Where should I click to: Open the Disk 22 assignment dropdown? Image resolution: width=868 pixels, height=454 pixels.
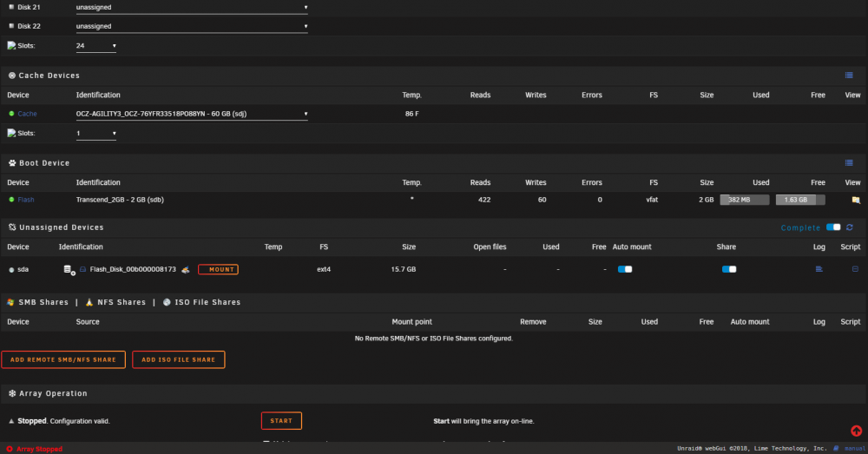click(192, 26)
